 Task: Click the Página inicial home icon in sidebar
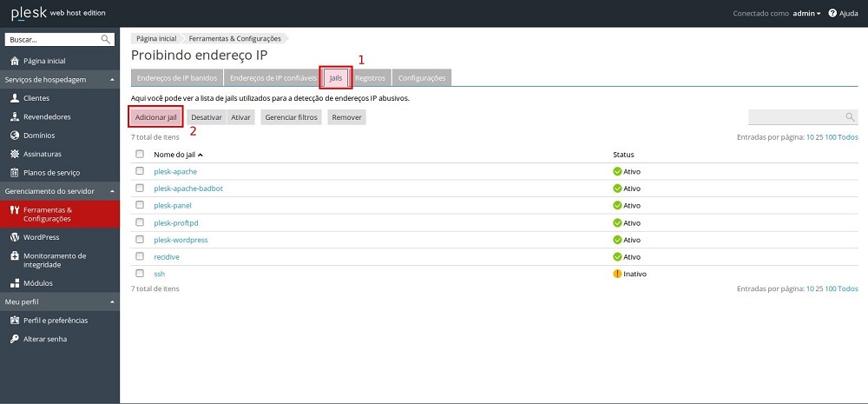[x=15, y=61]
